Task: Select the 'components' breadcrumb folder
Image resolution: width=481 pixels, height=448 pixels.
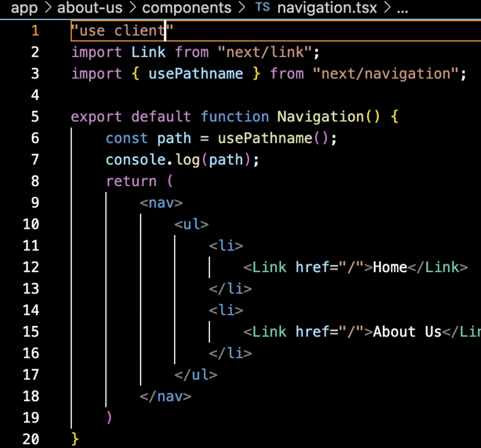Action: tap(187, 8)
